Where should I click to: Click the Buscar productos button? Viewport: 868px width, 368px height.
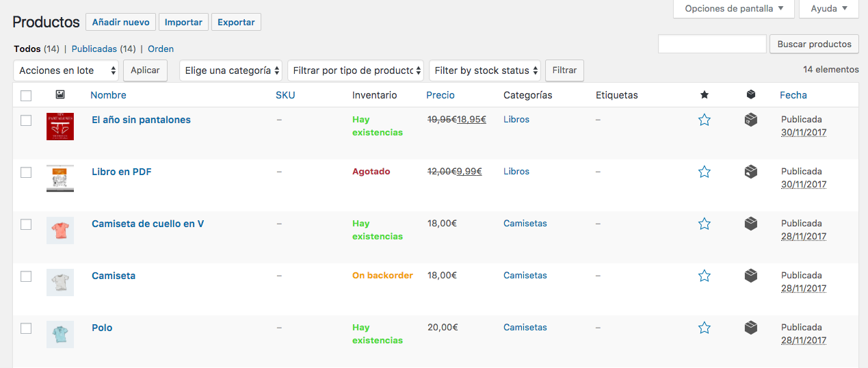click(814, 44)
